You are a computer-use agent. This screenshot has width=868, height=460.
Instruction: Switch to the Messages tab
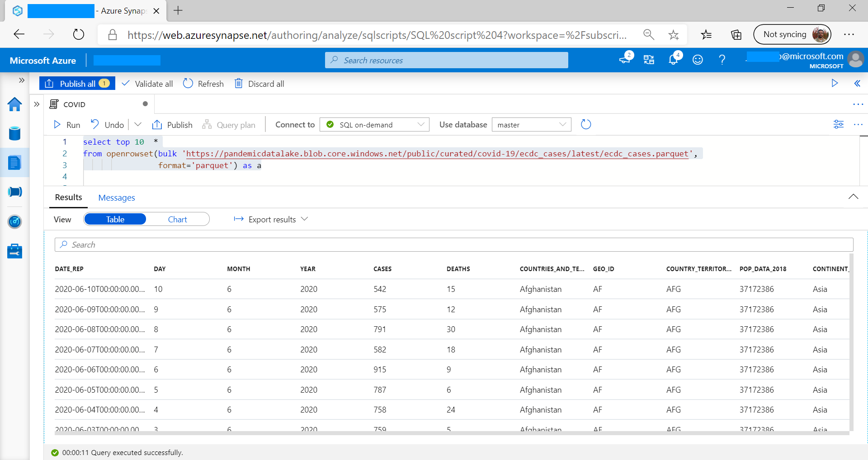[x=117, y=197]
